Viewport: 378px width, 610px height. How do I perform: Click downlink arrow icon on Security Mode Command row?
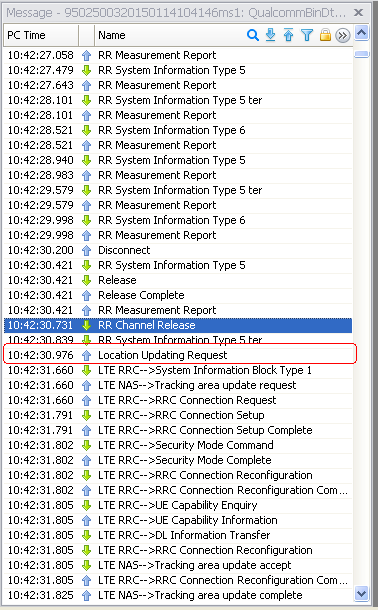pyautogui.click(x=86, y=445)
